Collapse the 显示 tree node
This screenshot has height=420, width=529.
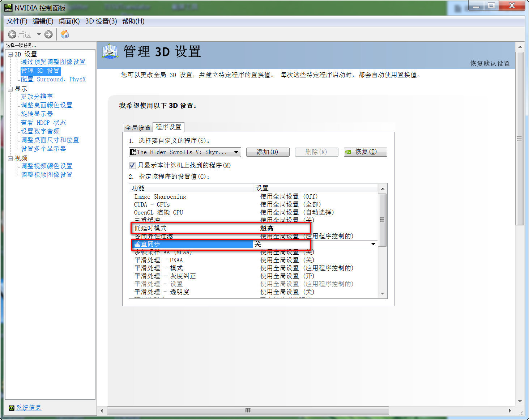[x=10, y=89]
